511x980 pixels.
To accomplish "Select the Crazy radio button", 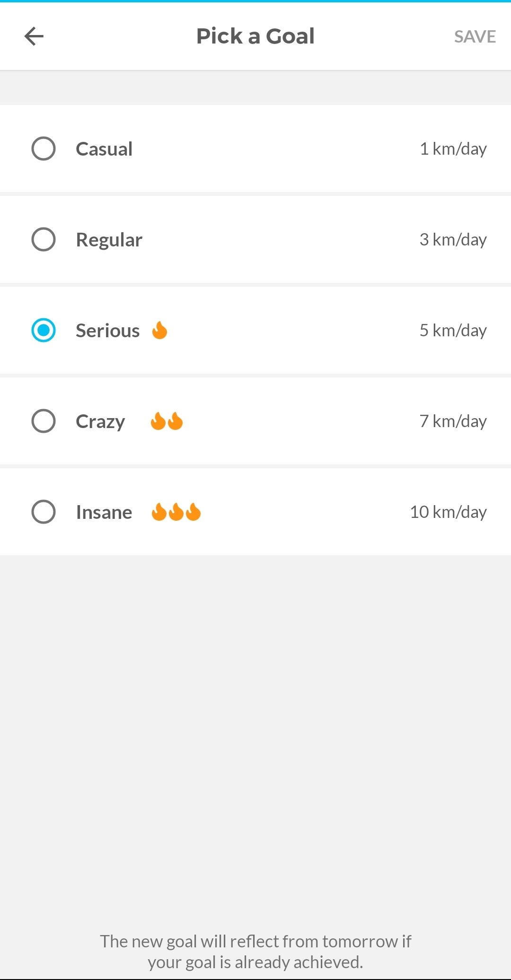I will [44, 421].
